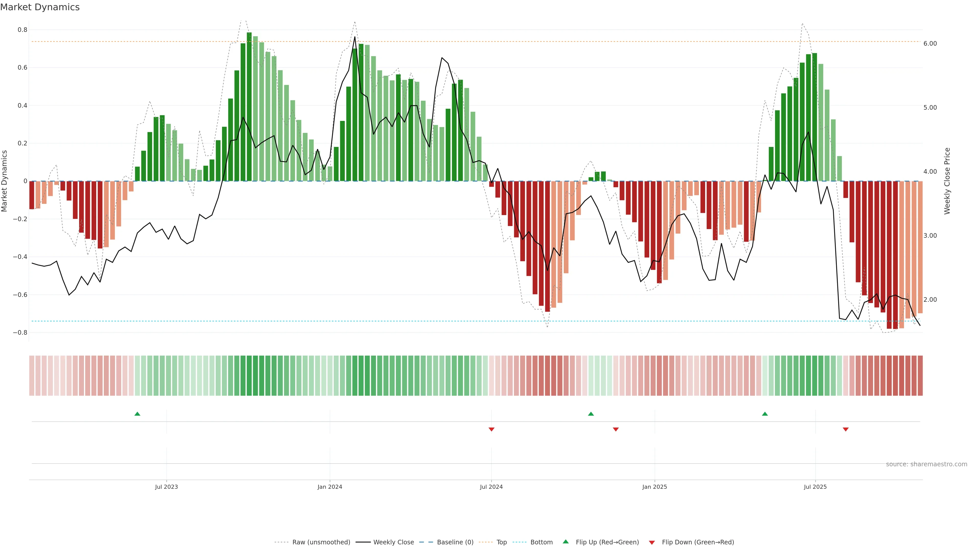
Task: Toggle the Baseline (0) legend entry
Action: (x=455, y=542)
